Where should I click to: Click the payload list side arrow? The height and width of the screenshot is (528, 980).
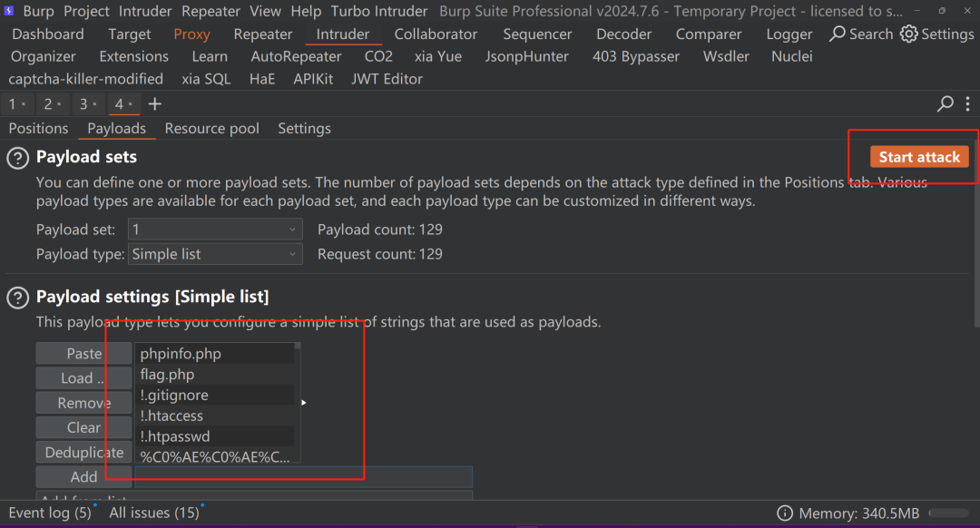point(304,403)
